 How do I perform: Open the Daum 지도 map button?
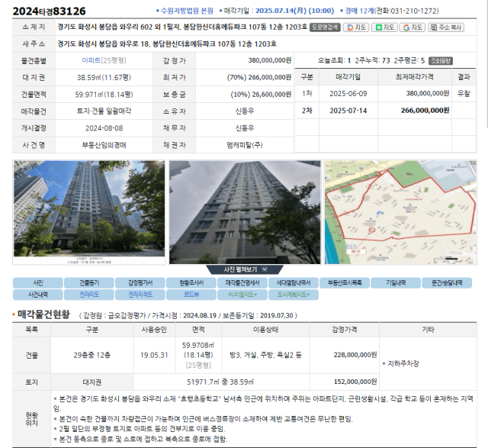click(356, 27)
